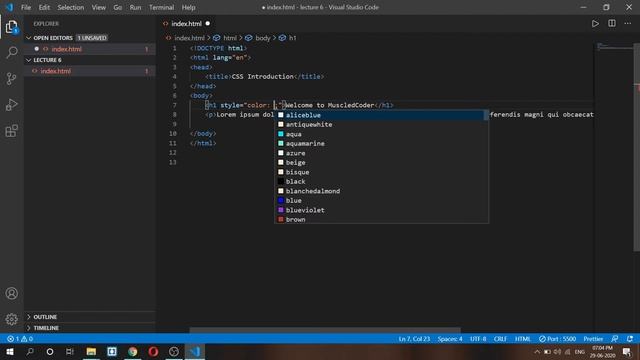Open the index.html breadcrumb dropdown
Image resolution: width=640 pixels, height=360 pixels.
pos(189,38)
